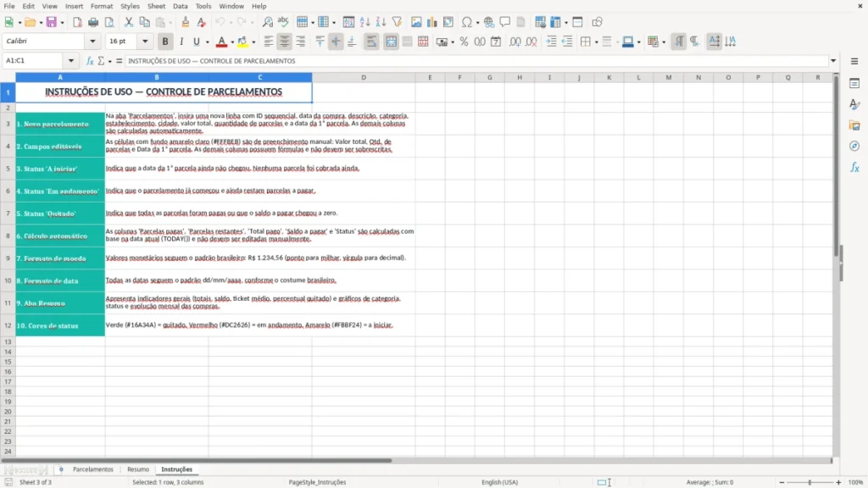Select row 13 header
The height and width of the screenshot is (488, 868).
[x=8, y=341]
